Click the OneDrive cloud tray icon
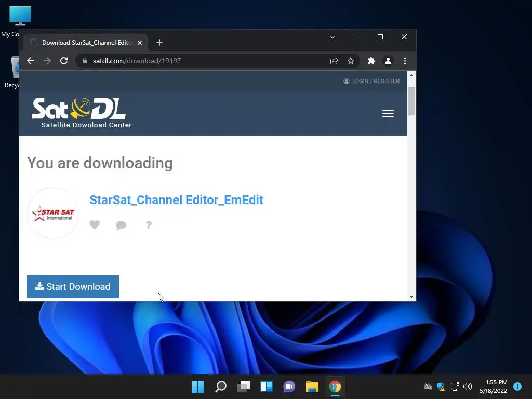532x399 pixels. click(428, 387)
